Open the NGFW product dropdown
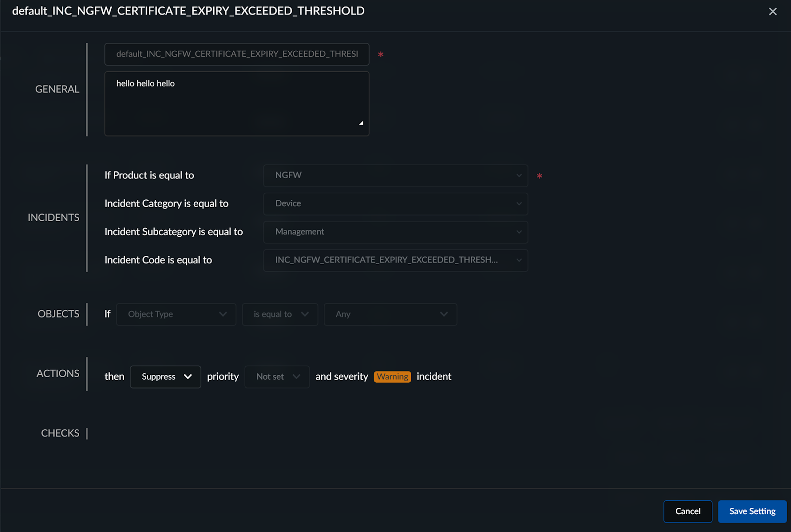Screen dimensions: 791x532 (x=395, y=176)
